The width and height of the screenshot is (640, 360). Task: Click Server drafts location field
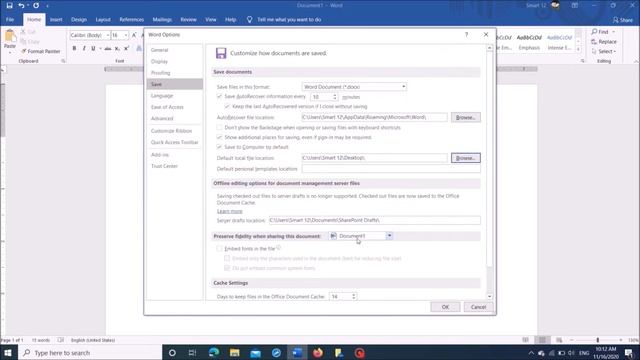(374, 220)
